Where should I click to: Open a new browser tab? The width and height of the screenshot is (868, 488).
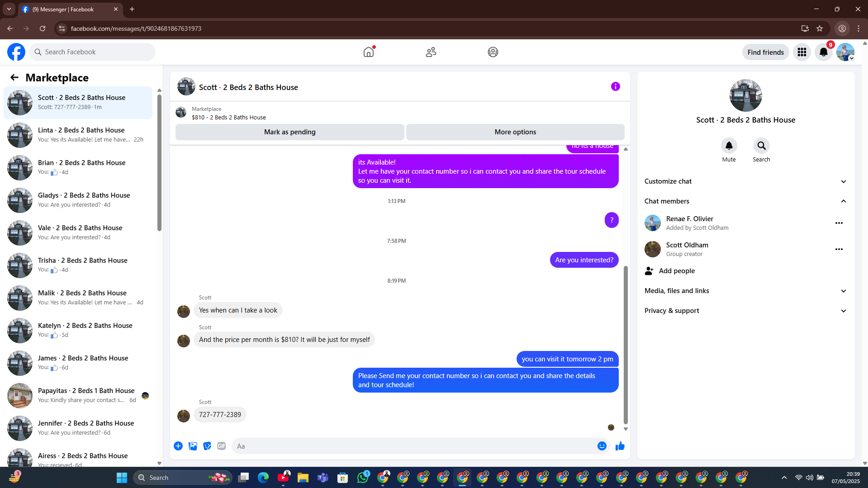(132, 9)
